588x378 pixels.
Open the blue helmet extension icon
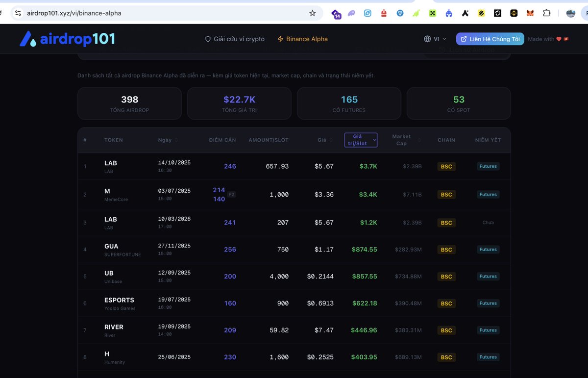(x=449, y=13)
